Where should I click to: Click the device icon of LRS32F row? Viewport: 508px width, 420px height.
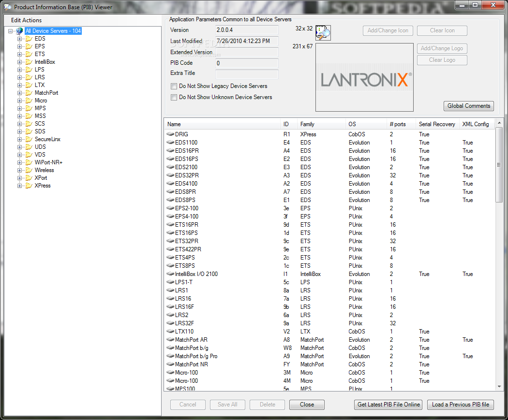170,323
